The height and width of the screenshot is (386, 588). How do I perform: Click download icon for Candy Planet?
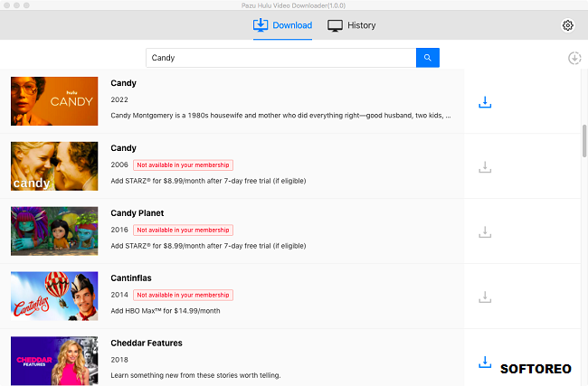tap(485, 231)
